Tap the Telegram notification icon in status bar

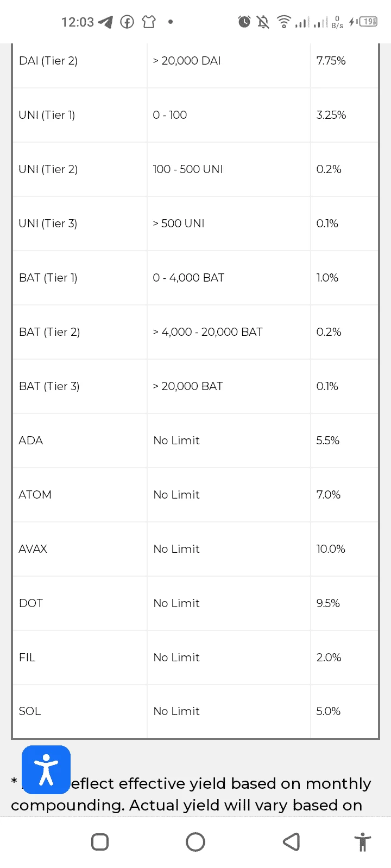pos(105,22)
